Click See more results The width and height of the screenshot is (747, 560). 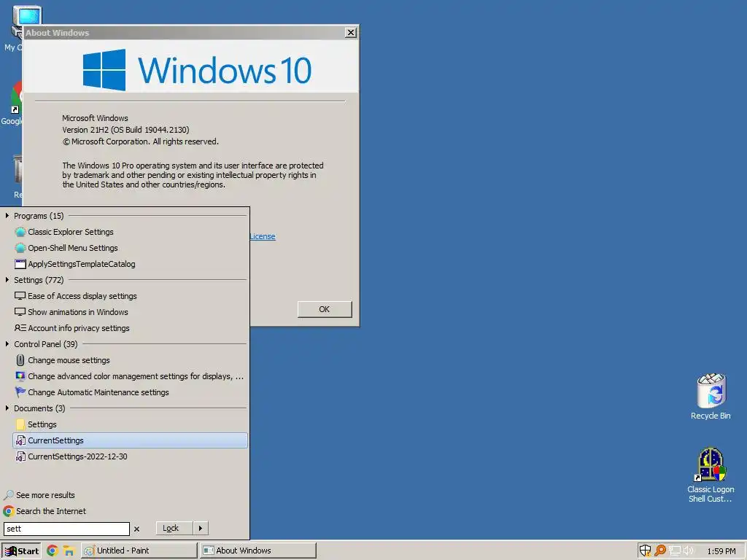39,495
